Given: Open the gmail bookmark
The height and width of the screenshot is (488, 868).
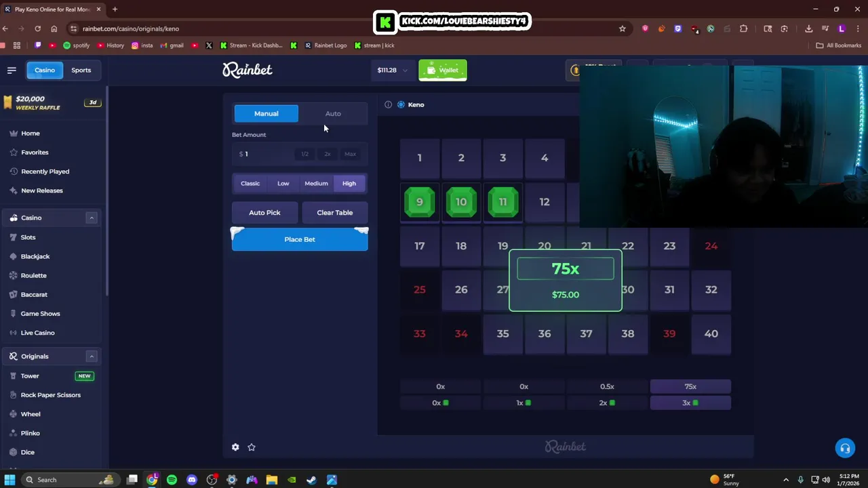Looking at the screenshot, I should tap(172, 45).
